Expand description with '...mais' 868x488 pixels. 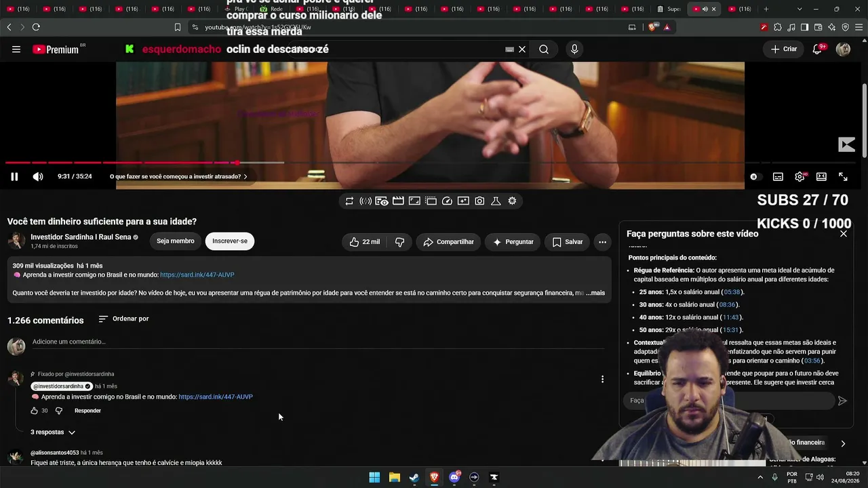tap(595, 293)
